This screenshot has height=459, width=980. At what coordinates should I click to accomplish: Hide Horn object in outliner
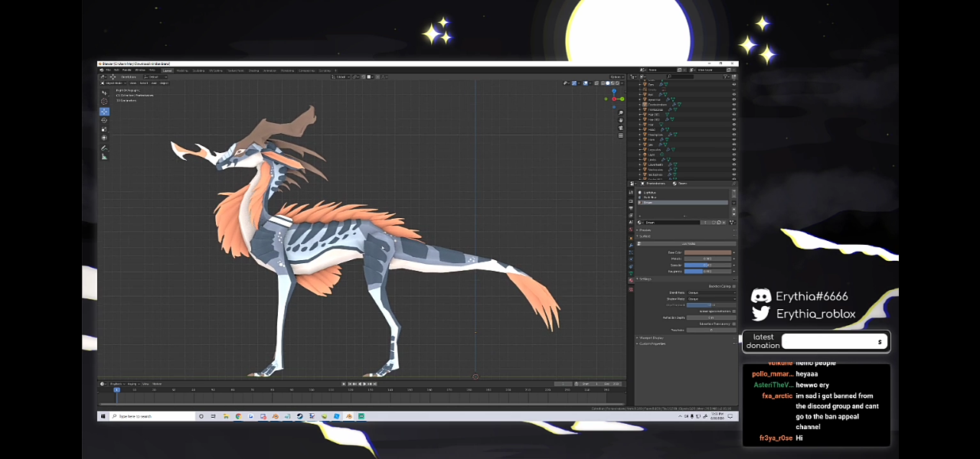click(734, 139)
